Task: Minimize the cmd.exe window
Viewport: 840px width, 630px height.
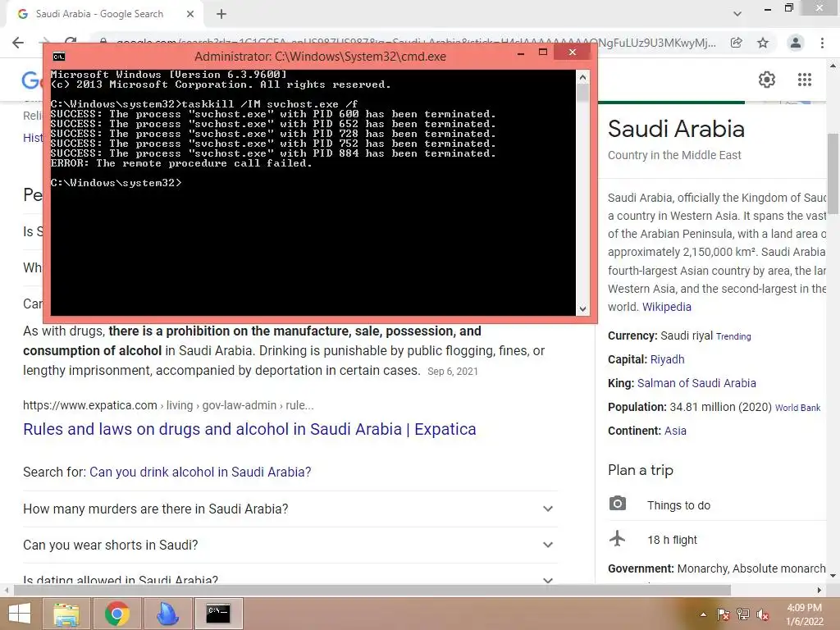Action: point(521,53)
